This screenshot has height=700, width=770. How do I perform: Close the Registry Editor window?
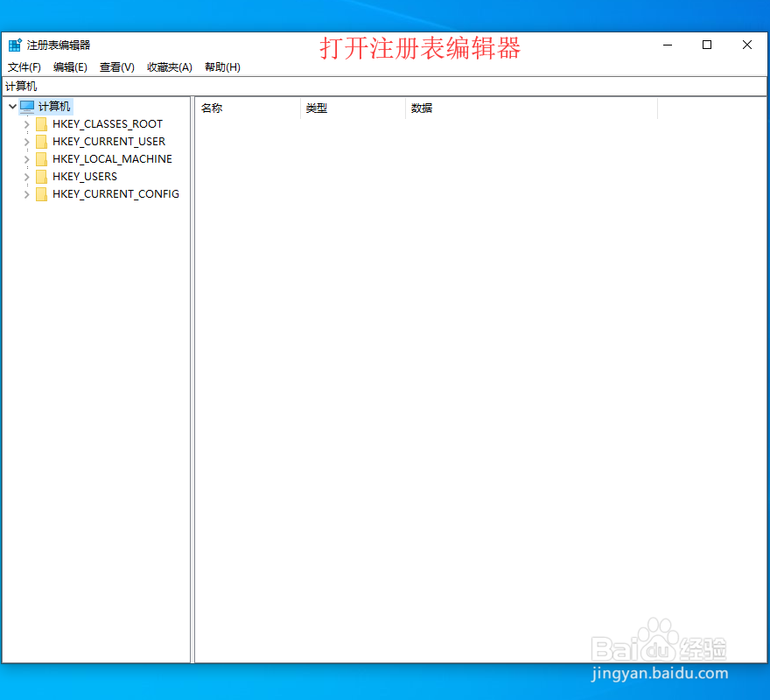tap(747, 45)
